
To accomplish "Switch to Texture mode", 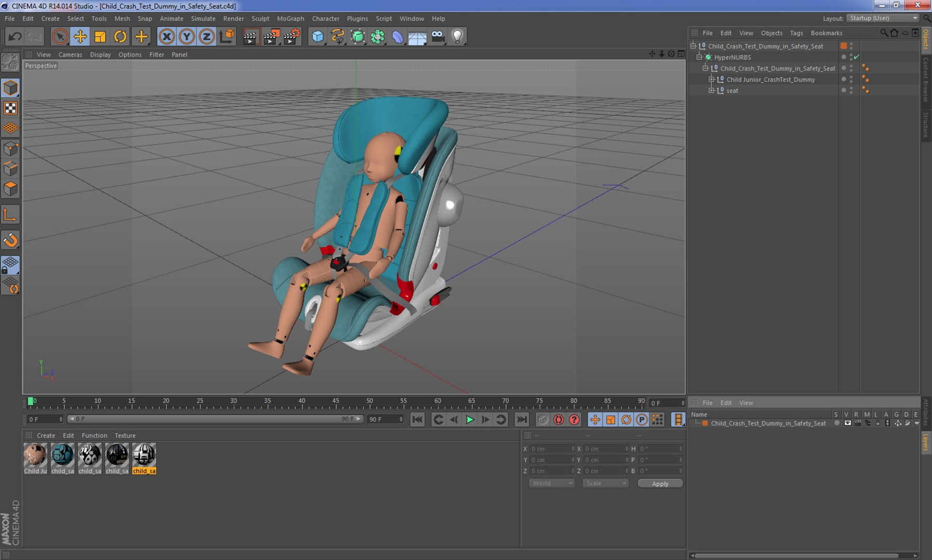I will 10,108.
